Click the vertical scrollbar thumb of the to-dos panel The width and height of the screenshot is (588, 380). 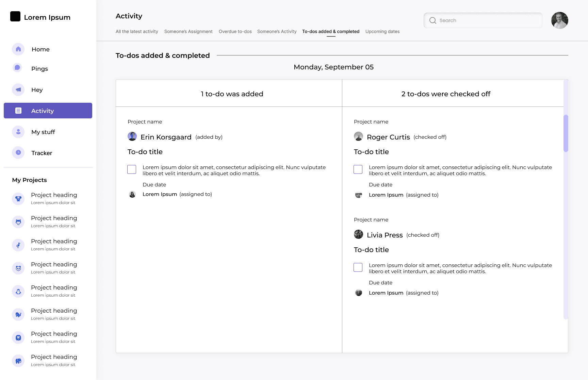coord(566,133)
